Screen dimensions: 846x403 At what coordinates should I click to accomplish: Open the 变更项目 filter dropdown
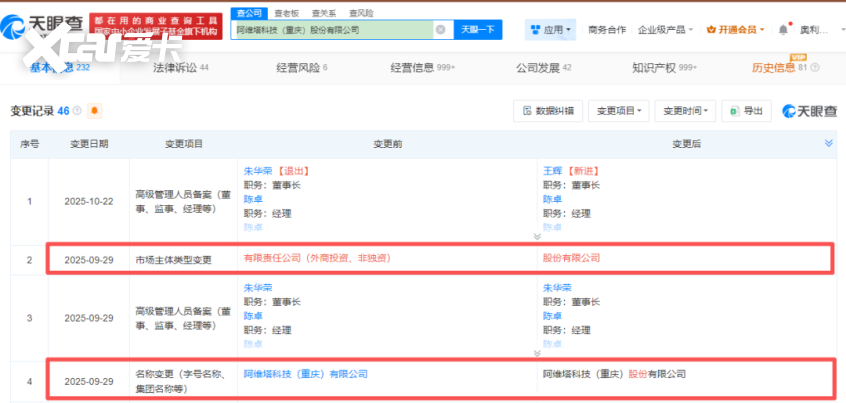click(618, 111)
